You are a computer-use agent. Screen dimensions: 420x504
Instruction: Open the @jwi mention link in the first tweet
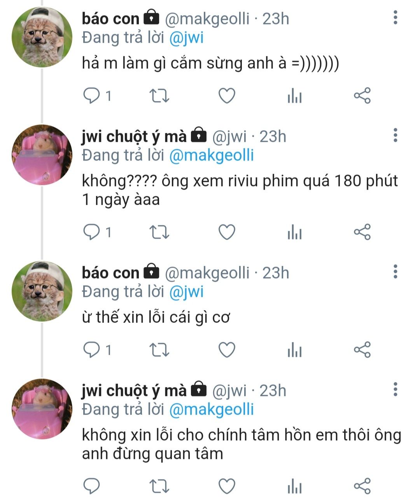point(186,38)
